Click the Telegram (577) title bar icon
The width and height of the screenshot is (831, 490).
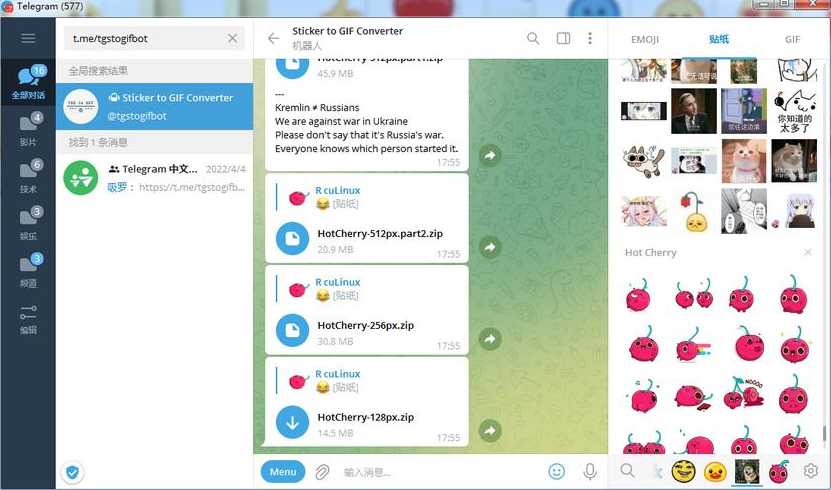(7, 6)
